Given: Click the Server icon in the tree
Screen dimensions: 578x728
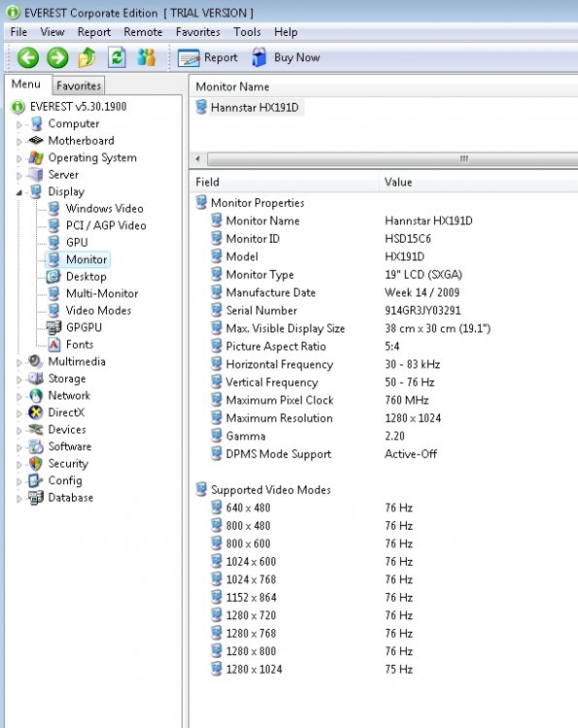Looking at the screenshot, I should 36,175.
